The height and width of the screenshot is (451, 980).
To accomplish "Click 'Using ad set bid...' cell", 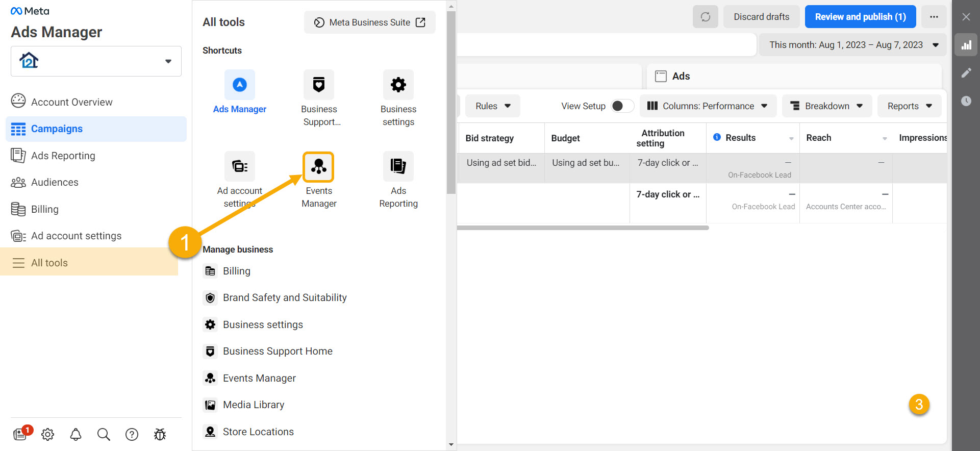I will 501,163.
